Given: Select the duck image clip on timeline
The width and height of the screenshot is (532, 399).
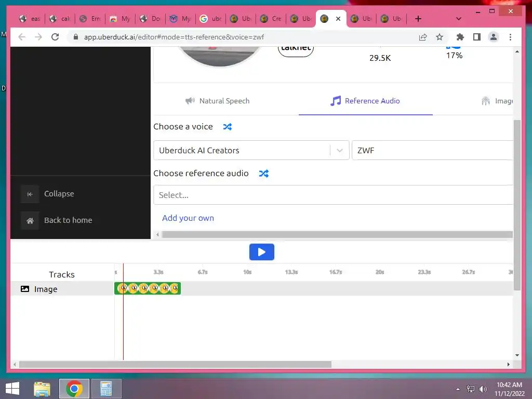Looking at the screenshot, I should pyautogui.click(x=148, y=288).
